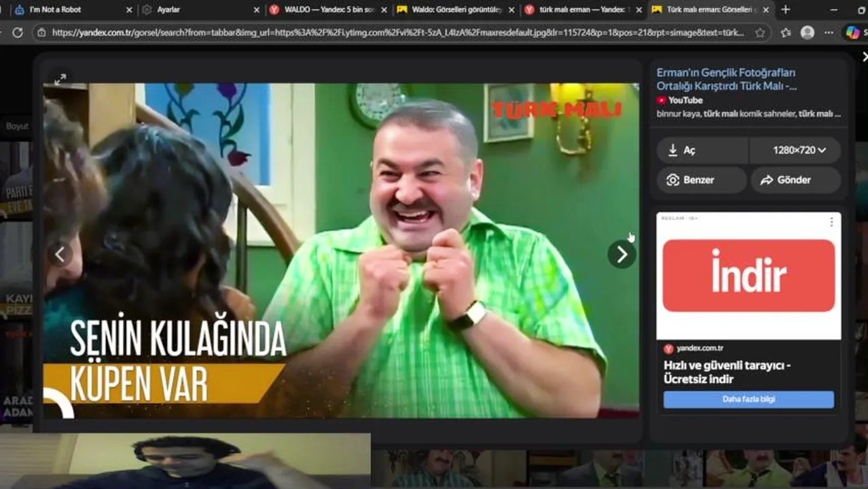Image resolution: width=868 pixels, height=489 pixels.
Task: Open the ad options three-dot menu
Action: 831,222
